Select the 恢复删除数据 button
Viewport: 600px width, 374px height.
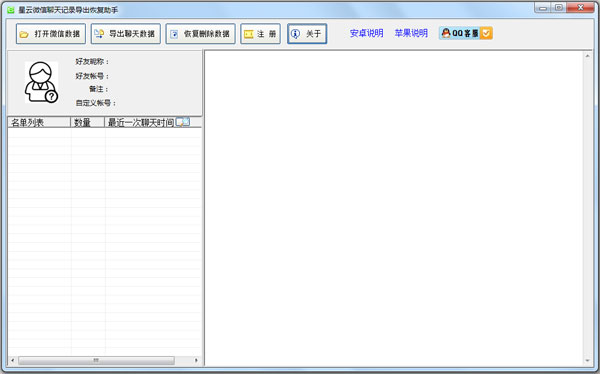tap(201, 34)
